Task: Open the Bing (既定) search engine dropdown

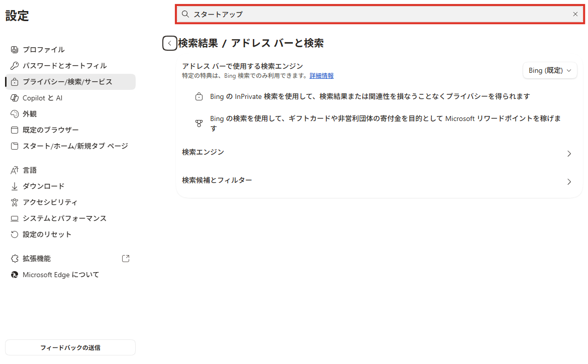Action: [550, 70]
